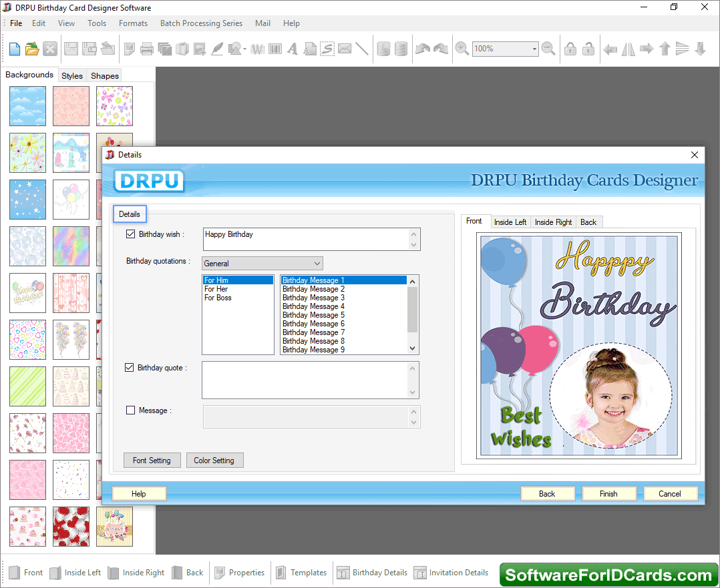
Task: Click the Help button in dialog
Action: (x=139, y=494)
